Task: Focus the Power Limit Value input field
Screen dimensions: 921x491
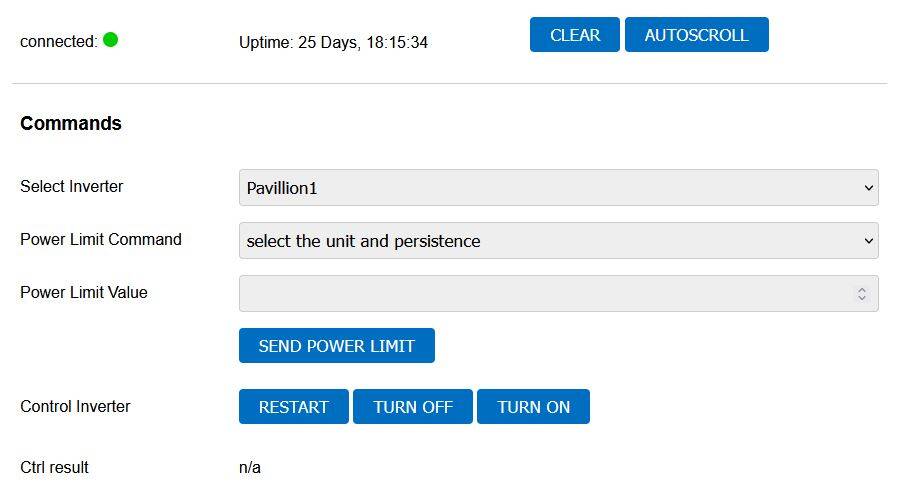Action: 559,294
